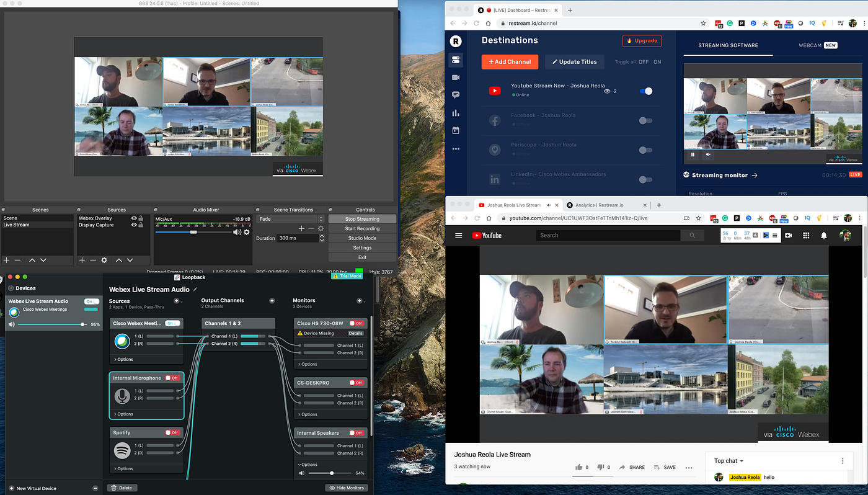Remove selected scene in OBS Scenes panel
The image size is (868, 495).
pyautogui.click(x=17, y=260)
